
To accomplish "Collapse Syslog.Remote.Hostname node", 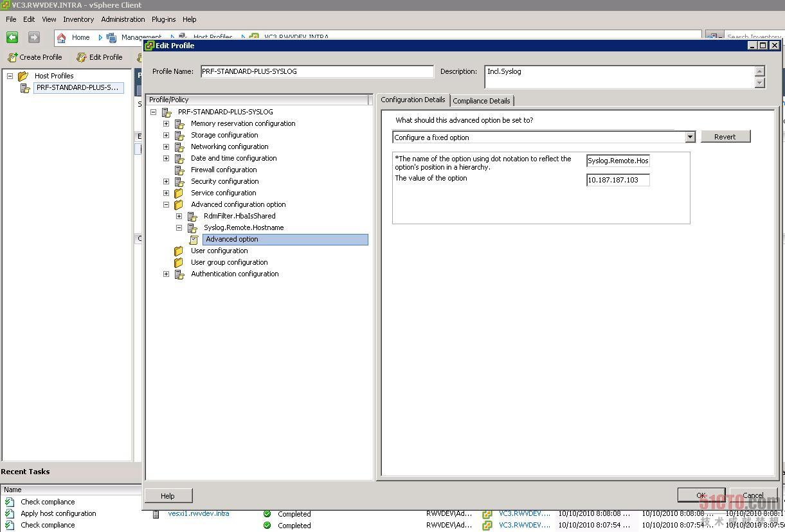I will click(179, 227).
